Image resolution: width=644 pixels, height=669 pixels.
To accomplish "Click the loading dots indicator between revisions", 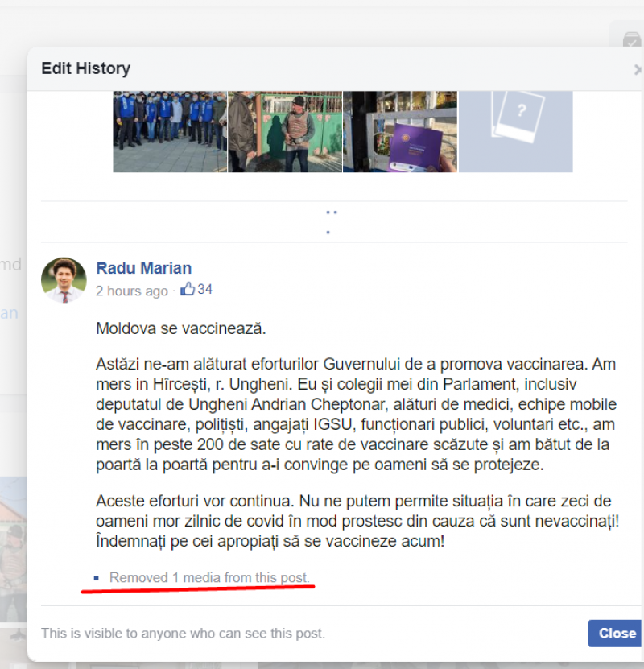I will pyautogui.click(x=331, y=221).
